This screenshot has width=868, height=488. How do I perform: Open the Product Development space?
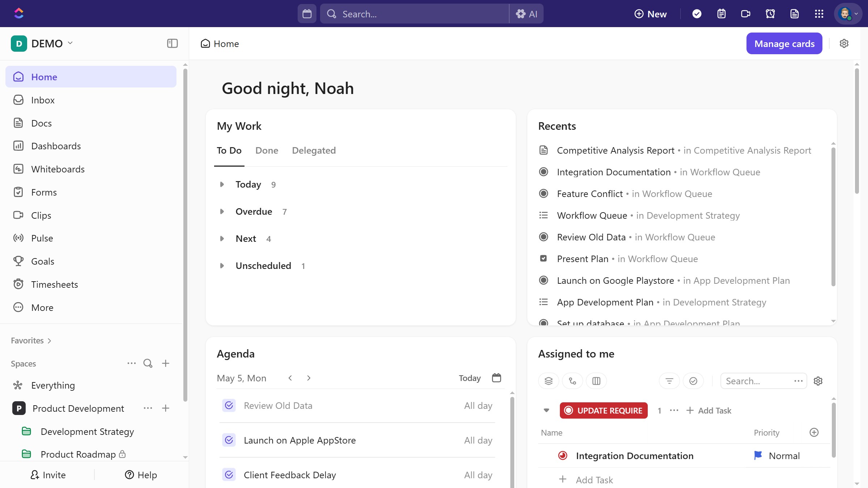[78, 408]
